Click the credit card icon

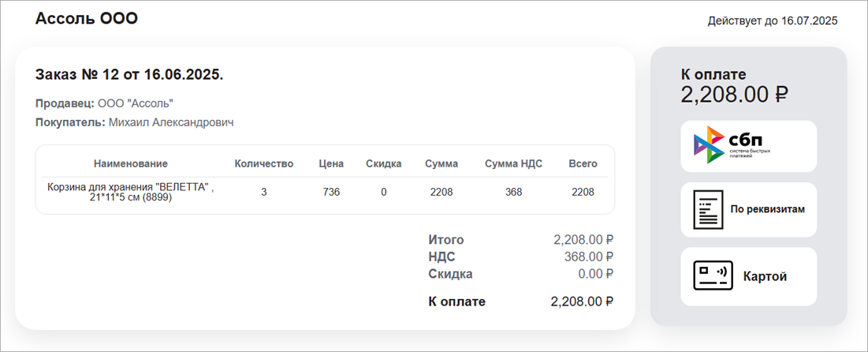[x=713, y=276]
